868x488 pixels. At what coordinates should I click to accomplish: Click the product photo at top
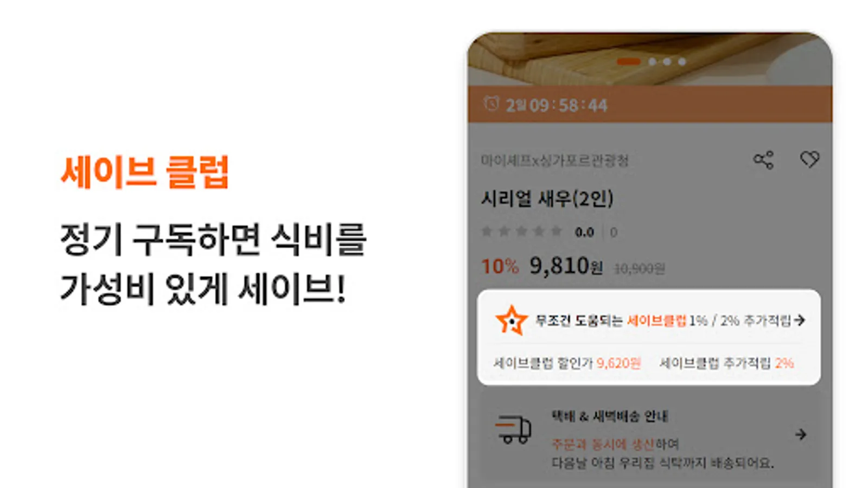(x=650, y=59)
